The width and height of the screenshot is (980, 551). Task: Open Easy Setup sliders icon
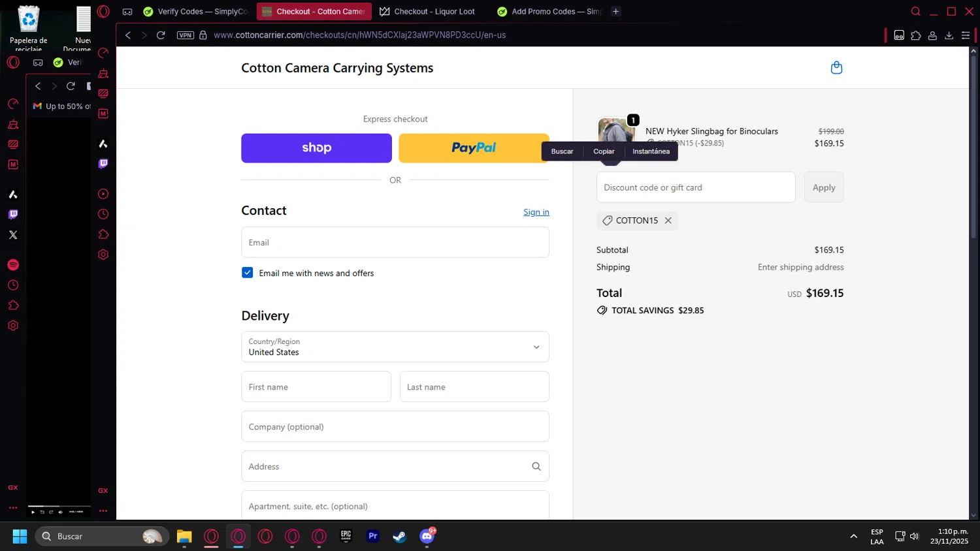[966, 35]
